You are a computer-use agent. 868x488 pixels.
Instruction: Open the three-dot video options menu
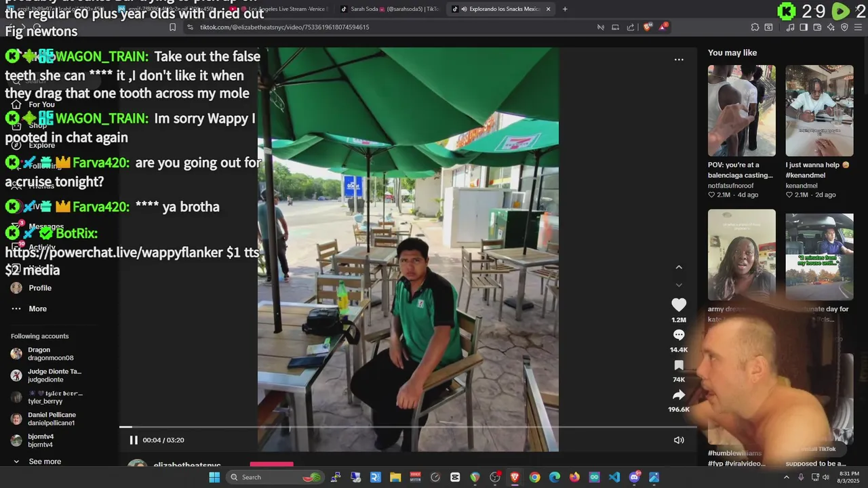point(679,60)
